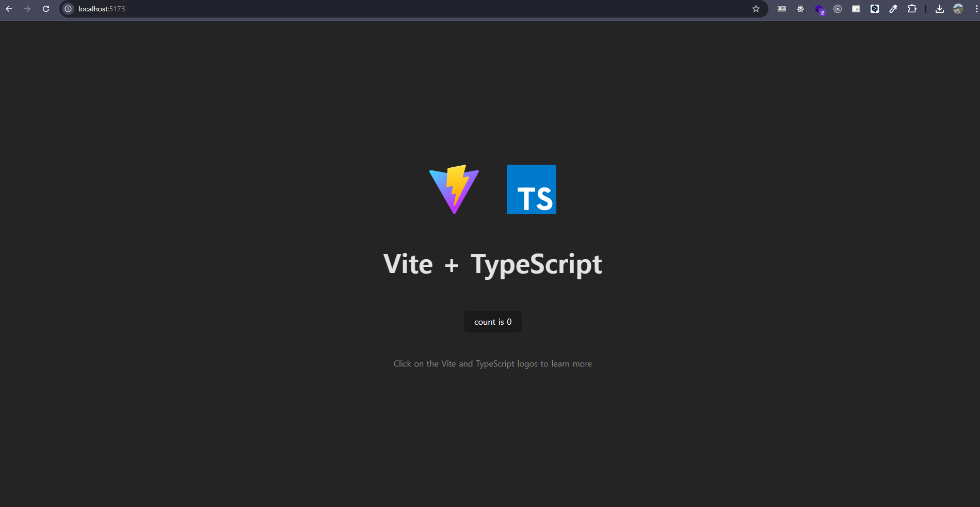980x507 pixels.
Task: Click the browser profile avatar
Action: (x=958, y=9)
